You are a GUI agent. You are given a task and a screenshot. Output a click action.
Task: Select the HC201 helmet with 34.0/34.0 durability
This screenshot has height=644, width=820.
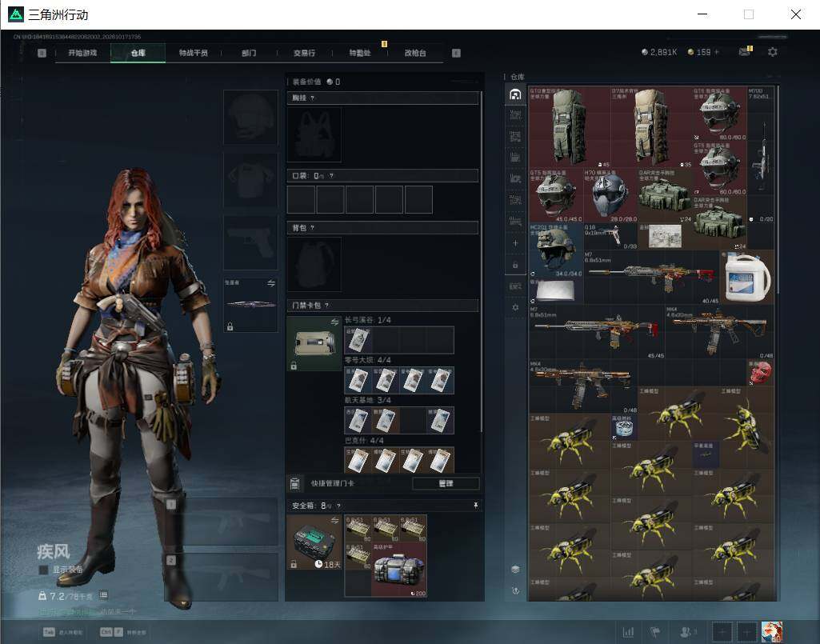tap(556, 250)
